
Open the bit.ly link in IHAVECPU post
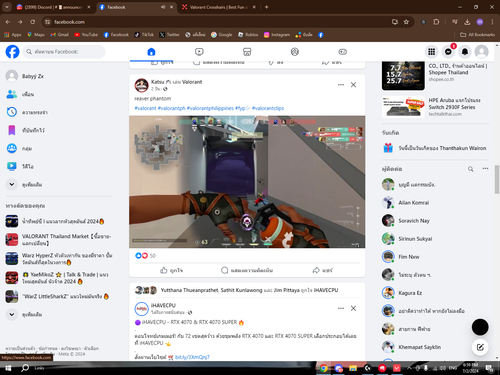192,357
